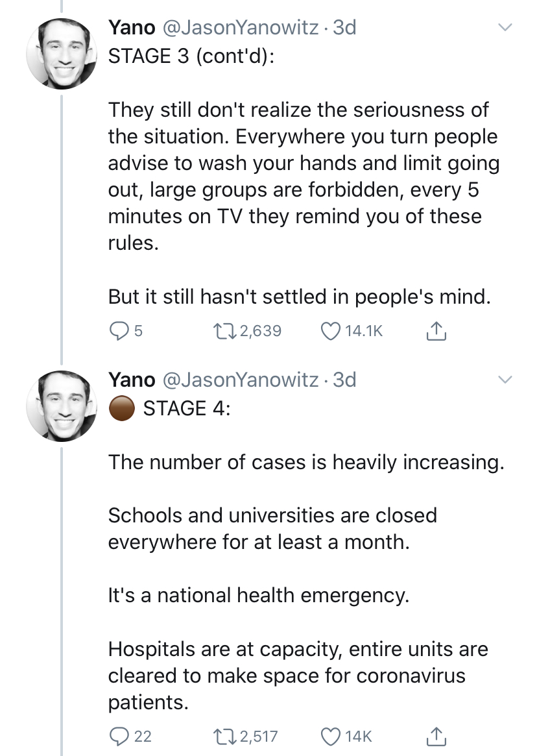Open @JasonYanowitz handle in second tweet
The image size is (537, 756).
[240, 380]
